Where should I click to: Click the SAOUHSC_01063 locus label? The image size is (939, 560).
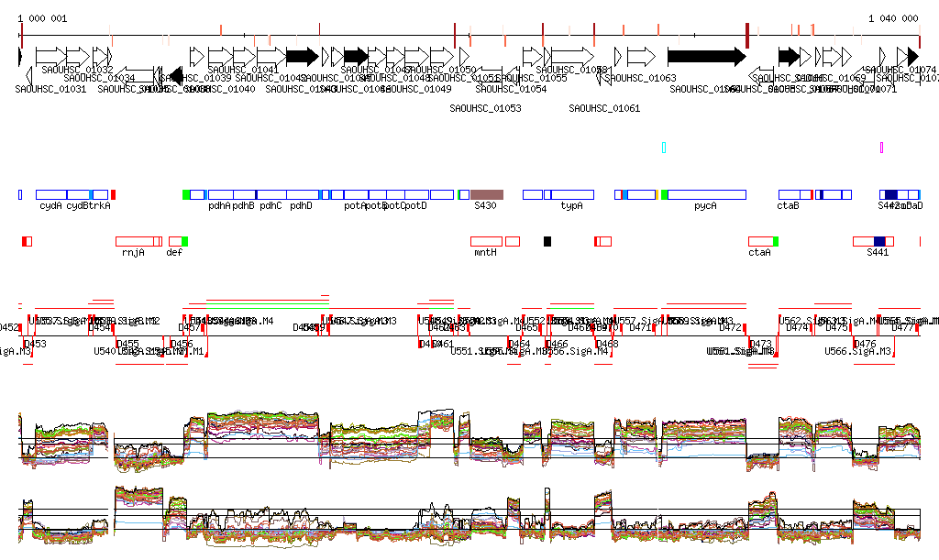(641, 78)
